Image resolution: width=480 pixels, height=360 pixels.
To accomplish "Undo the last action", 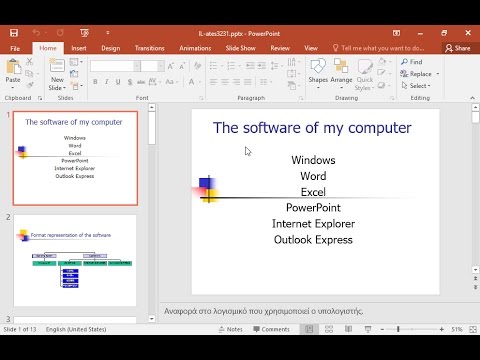I will pos(36,33).
